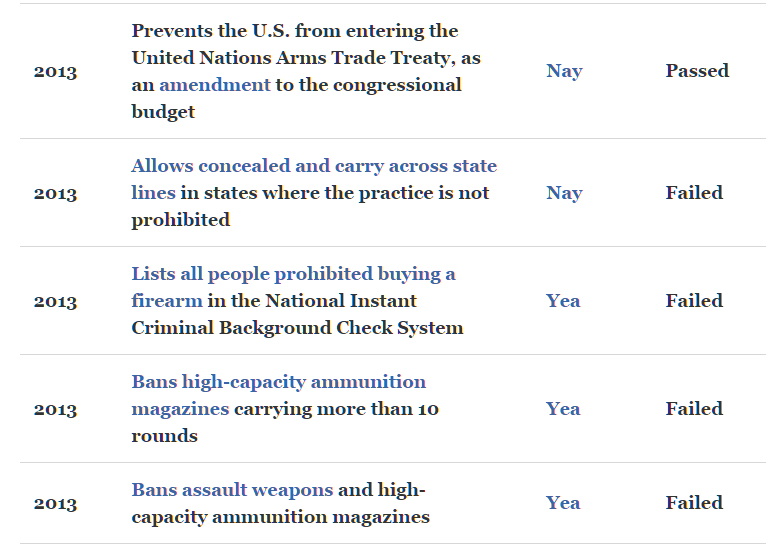This screenshot has height=547, width=775.
Task: Open "Allows concealed and carry across state lines" link
Action: point(313,166)
